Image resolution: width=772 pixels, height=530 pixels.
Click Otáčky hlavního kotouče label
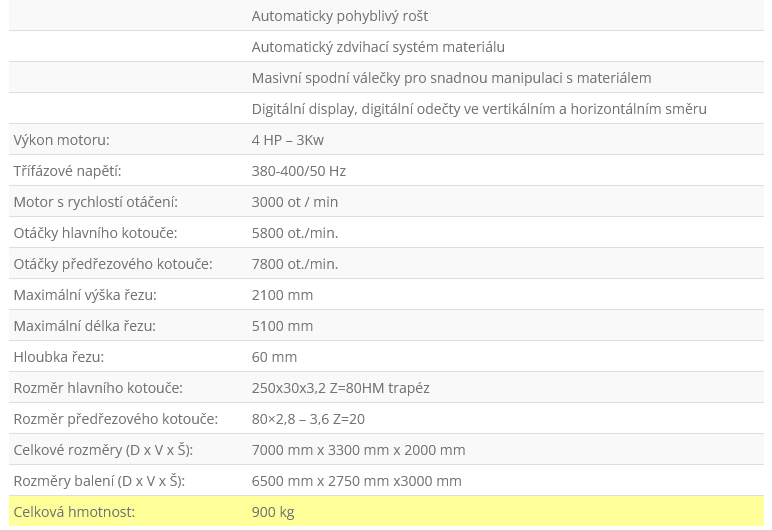(95, 233)
